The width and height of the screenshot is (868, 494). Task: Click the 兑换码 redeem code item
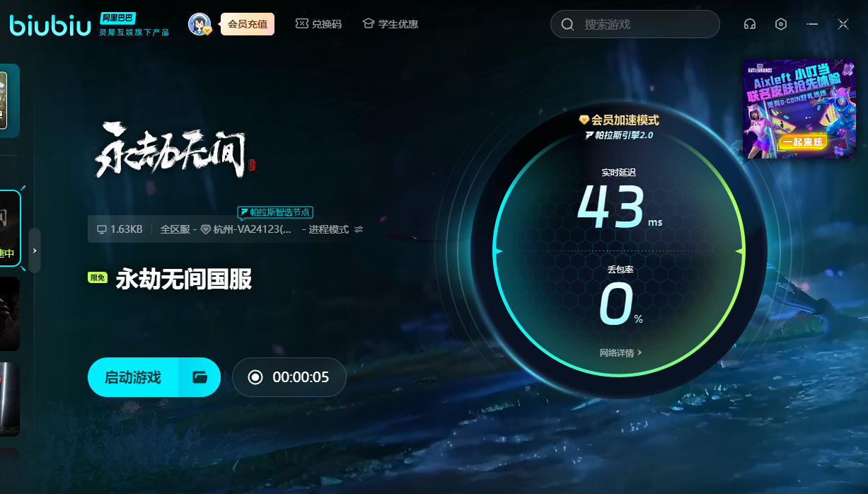click(318, 24)
